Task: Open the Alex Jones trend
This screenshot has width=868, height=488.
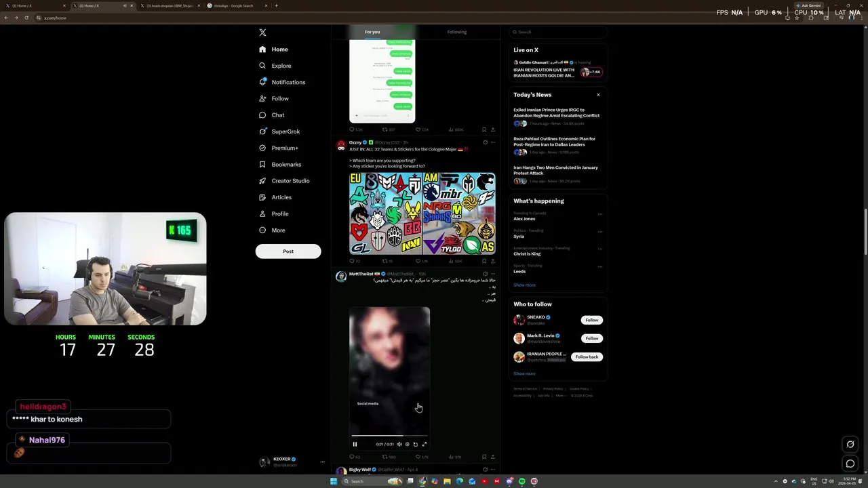Action: (x=524, y=219)
